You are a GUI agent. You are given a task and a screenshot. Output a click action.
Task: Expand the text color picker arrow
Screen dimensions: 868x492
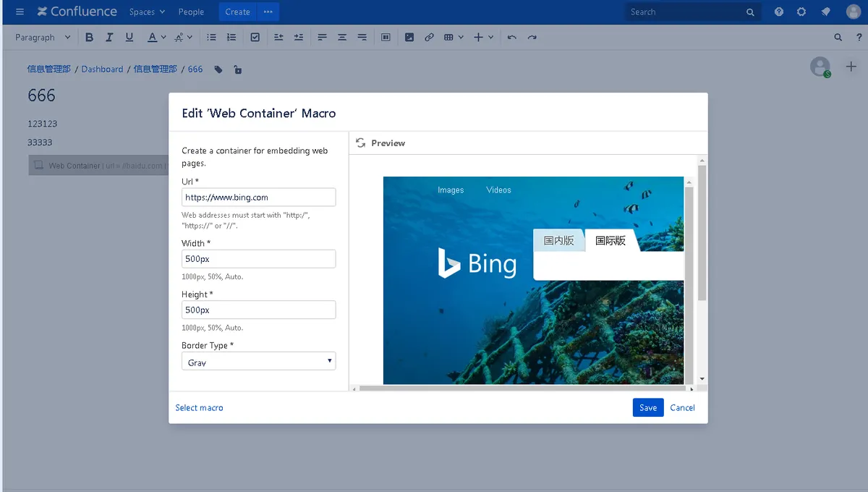163,37
